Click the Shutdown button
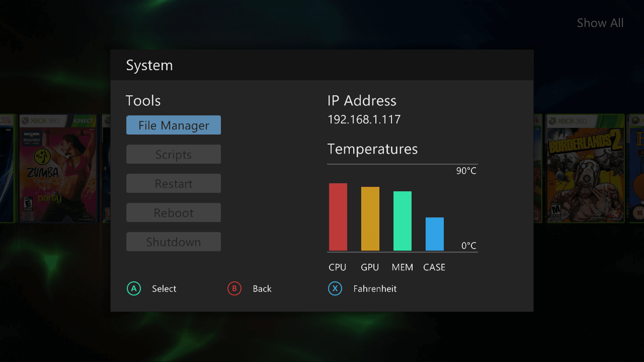The height and width of the screenshot is (362, 644). [173, 242]
